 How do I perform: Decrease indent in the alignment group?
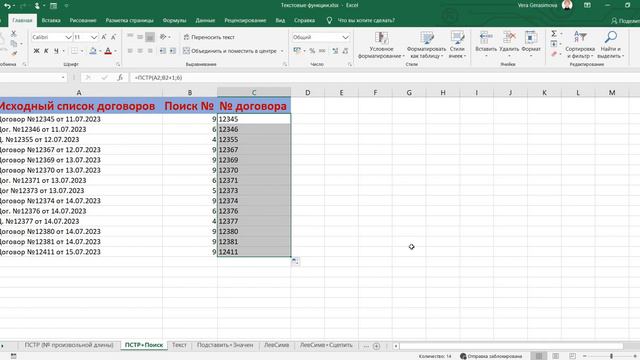163,51
